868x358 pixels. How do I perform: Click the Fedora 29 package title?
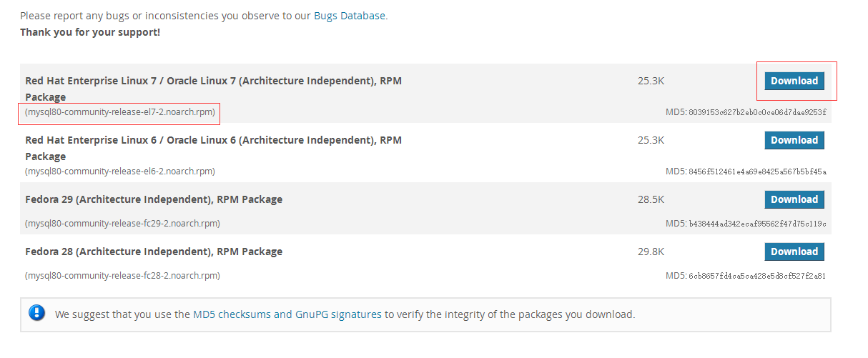click(154, 199)
